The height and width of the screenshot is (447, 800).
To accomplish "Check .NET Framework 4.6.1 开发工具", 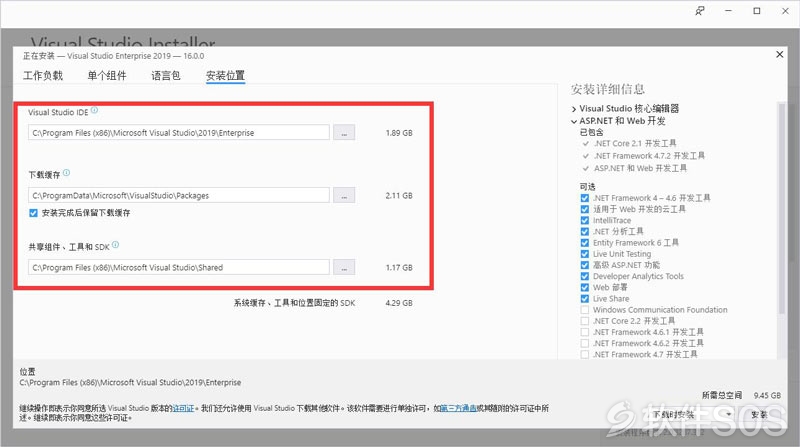I will click(x=585, y=332).
